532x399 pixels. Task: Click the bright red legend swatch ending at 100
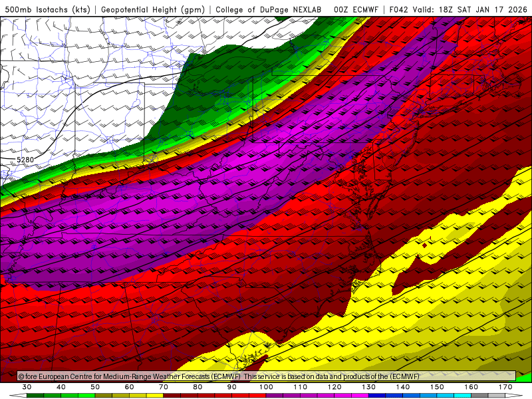[257, 396]
